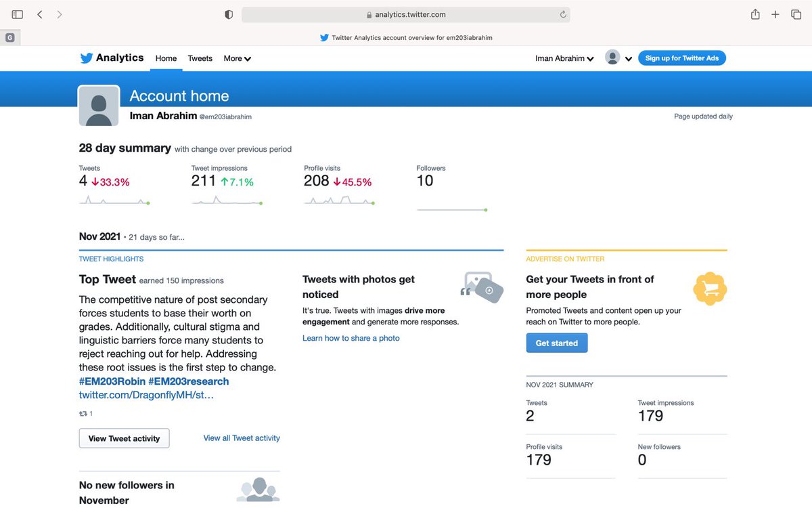Click the @em203iabrahim handle text
The width and height of the screenshot is (812, 508).
(225, 117)
